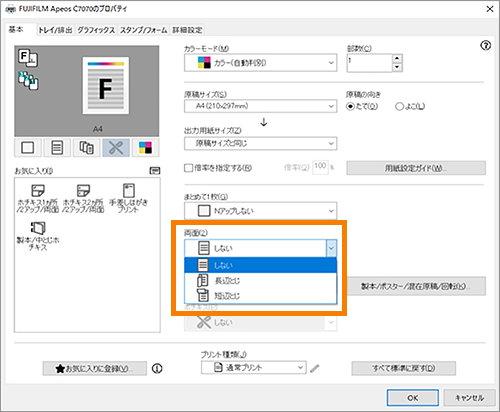Click the F document icon in preview corner

[x=28, y=57]
